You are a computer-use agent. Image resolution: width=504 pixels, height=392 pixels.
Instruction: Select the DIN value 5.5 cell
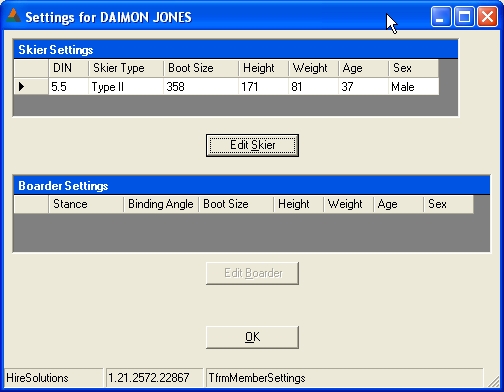[68, 87]
